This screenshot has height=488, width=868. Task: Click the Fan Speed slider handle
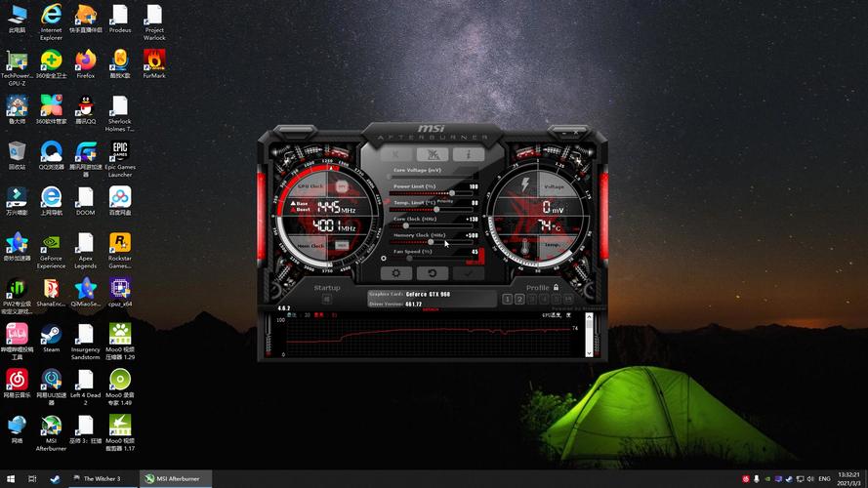(x=410, y=258)
